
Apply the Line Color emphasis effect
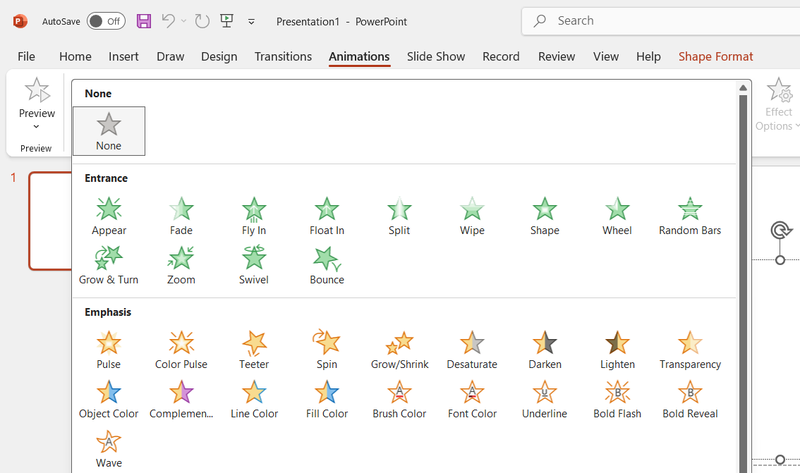(x=254, y=400)
